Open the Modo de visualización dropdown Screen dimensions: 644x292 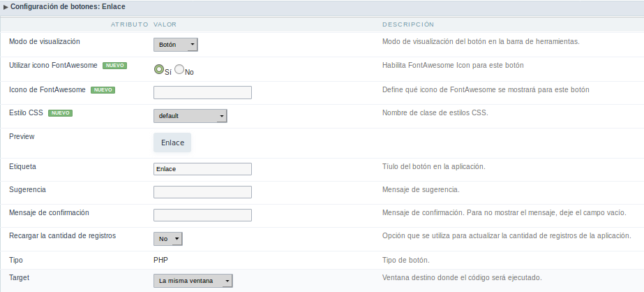[x=175, y=45]
